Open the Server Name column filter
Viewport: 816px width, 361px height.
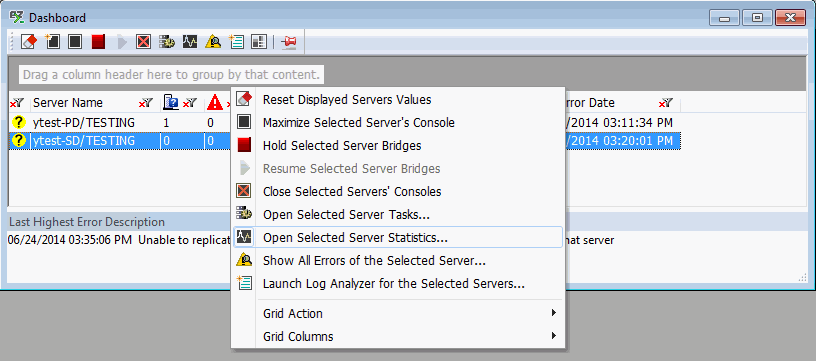145,103
